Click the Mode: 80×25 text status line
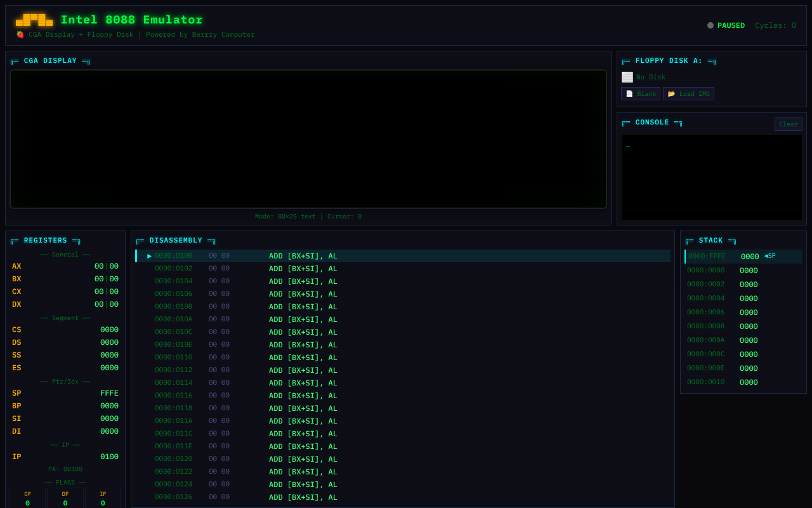 308,217
